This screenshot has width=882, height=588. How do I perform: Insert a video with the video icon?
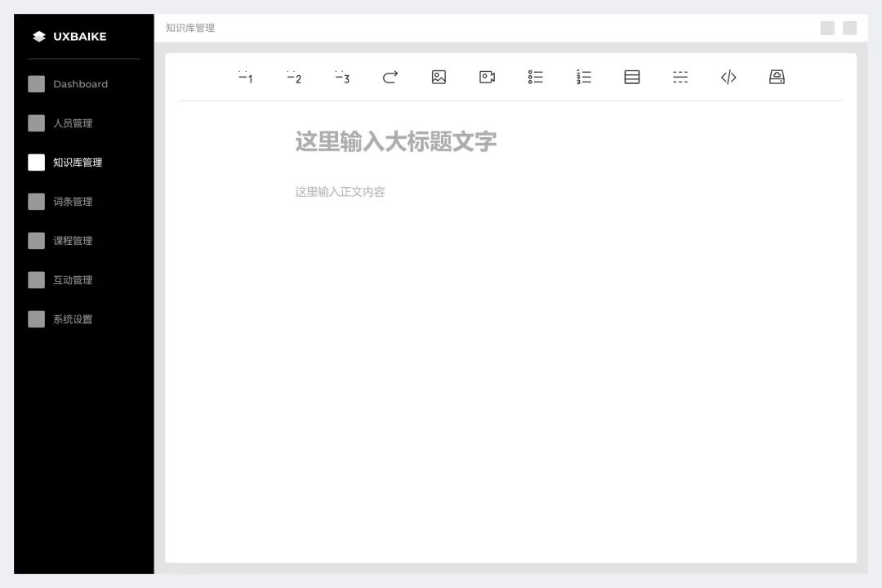(487, 77)
